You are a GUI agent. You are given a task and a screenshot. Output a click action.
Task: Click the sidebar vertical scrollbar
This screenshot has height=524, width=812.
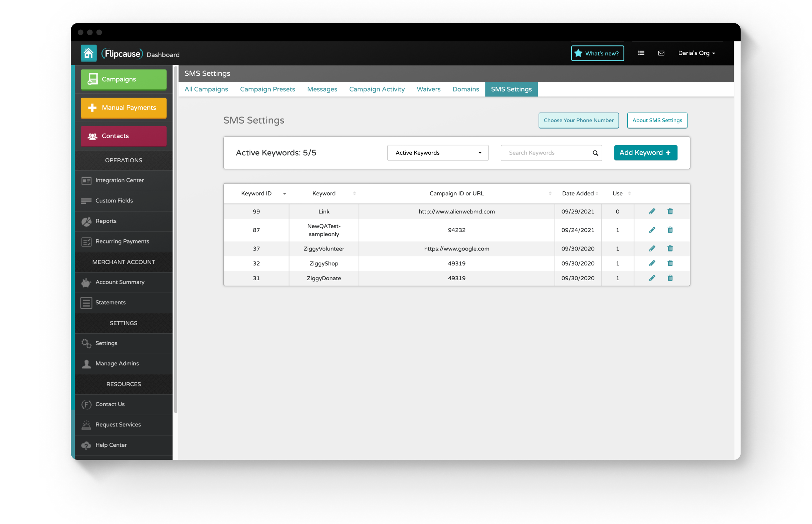click(x=176, y=238)
